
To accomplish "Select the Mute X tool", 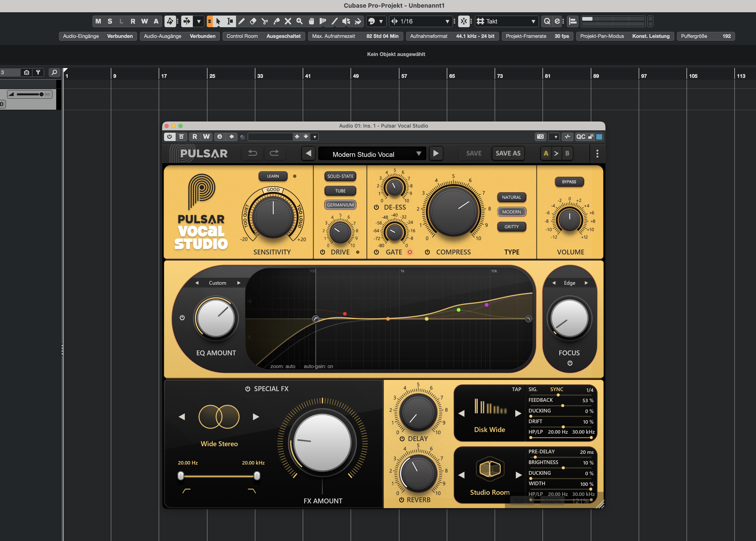I will click(288, 21).
